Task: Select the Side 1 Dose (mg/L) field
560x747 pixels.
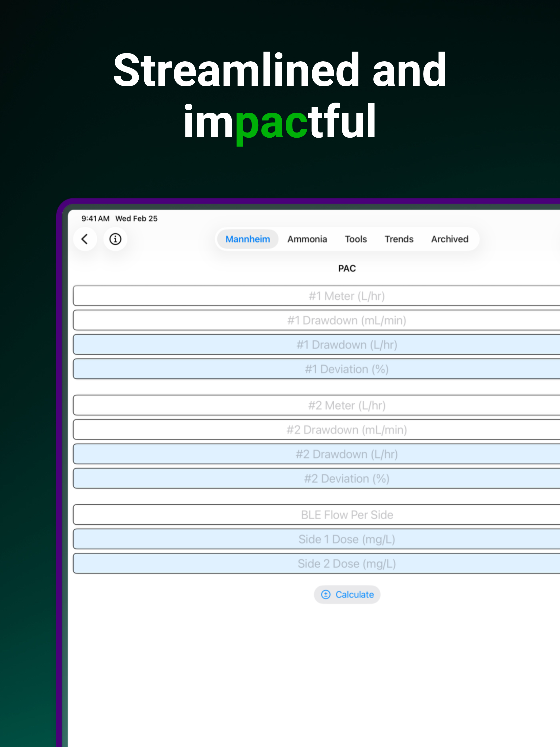Action: click(317, 539)
